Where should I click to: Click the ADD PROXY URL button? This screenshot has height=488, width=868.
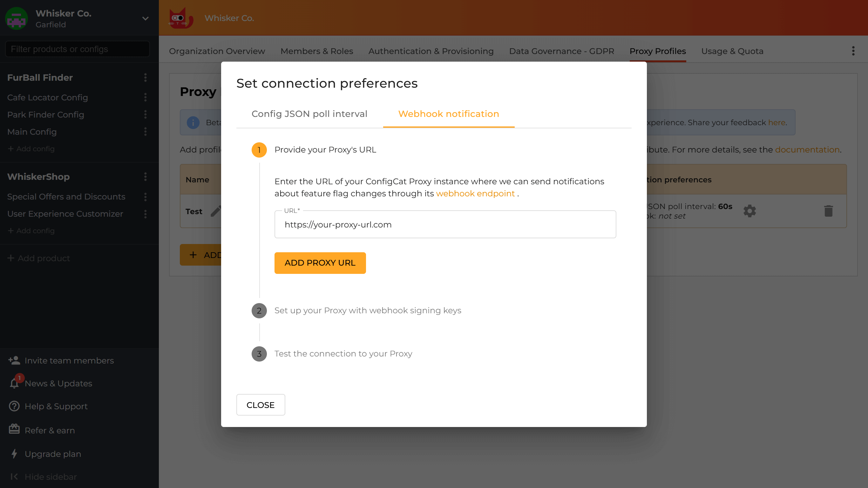tap(320, 263)
